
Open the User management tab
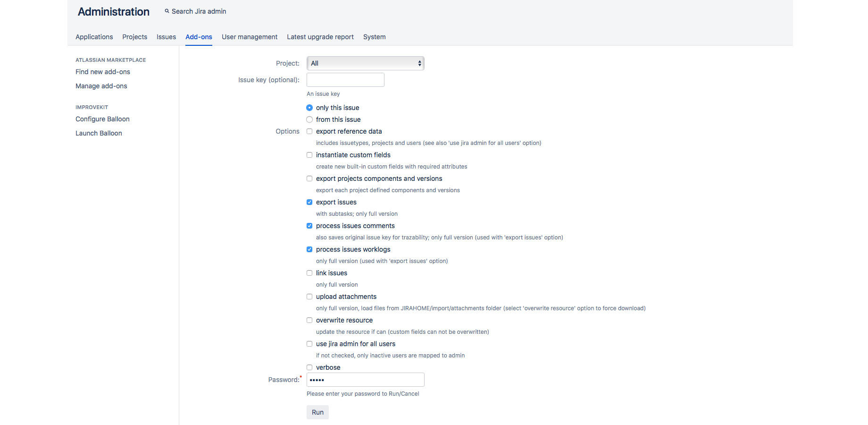pyautogui.click(x=250, y=37)
